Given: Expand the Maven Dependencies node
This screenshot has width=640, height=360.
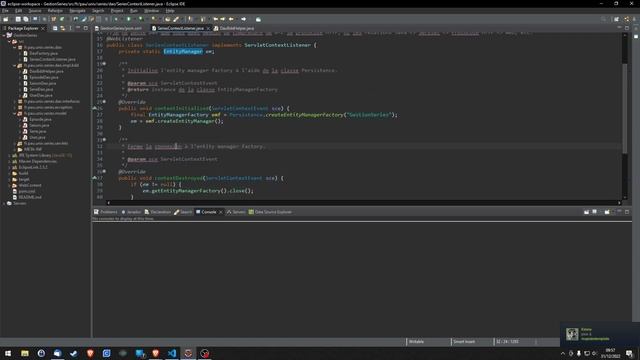Looking at the screenshot, I should (9, 161).
